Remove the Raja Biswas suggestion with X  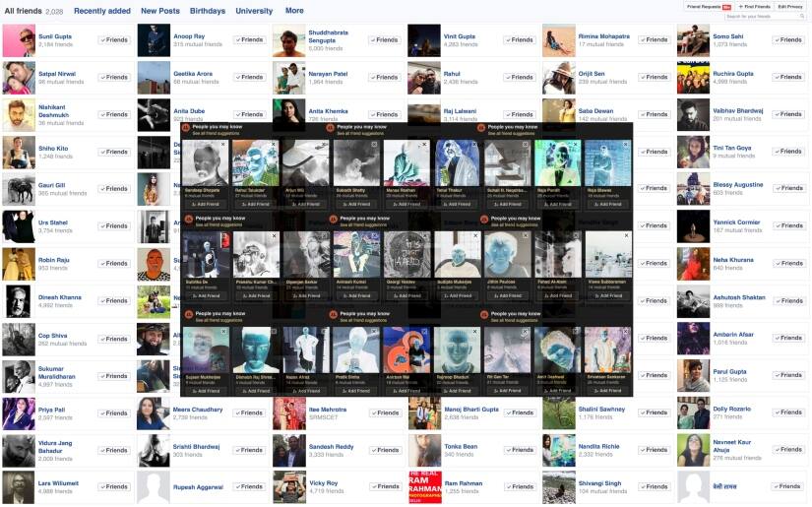[x=627, y=145]
